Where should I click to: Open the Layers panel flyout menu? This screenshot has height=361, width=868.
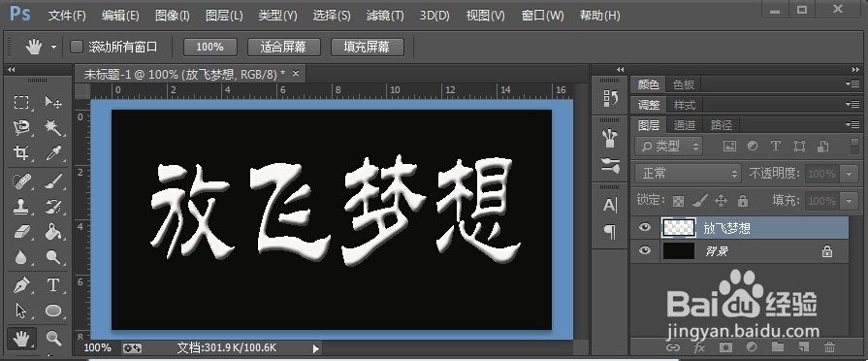point(852,124)
